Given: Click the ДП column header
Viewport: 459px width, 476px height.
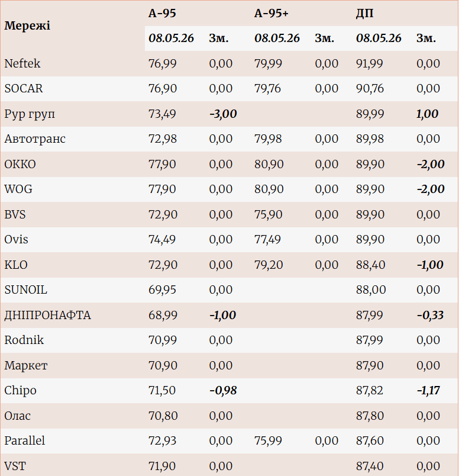Looking at the screenshot, I should tap(364, 14).
